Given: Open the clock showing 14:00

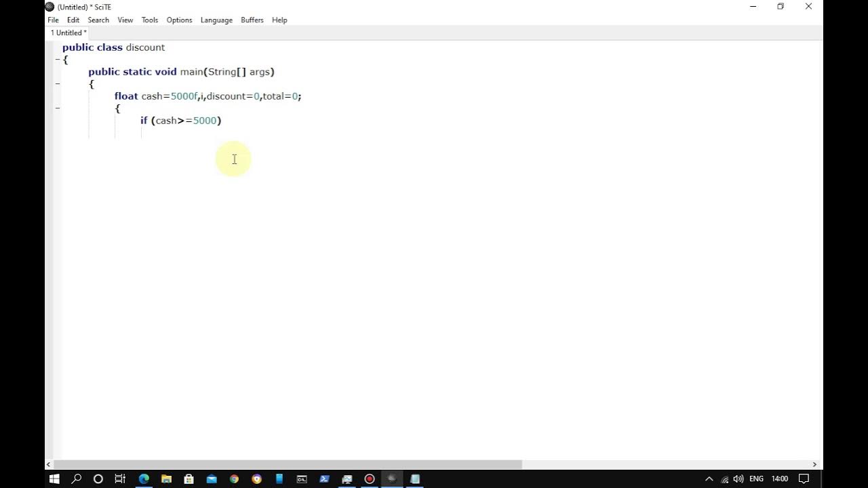Looking at the screenshot, I should pyautogui.click(x=780, y=479).
